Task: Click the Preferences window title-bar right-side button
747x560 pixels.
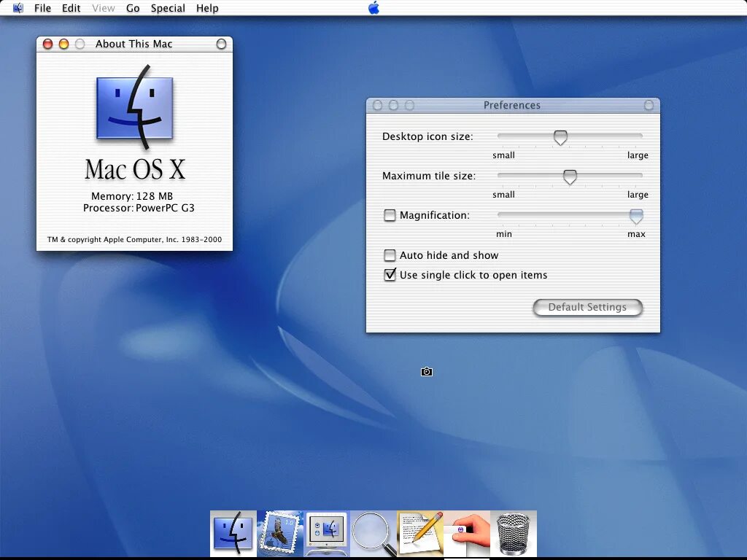Action: click(649, 105)
